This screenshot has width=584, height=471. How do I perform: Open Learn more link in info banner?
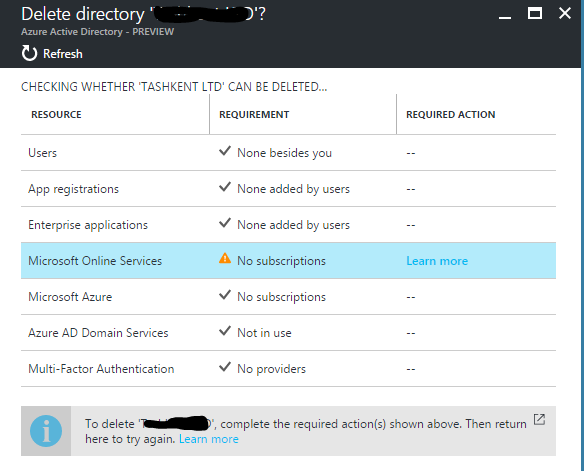[209, 439]
